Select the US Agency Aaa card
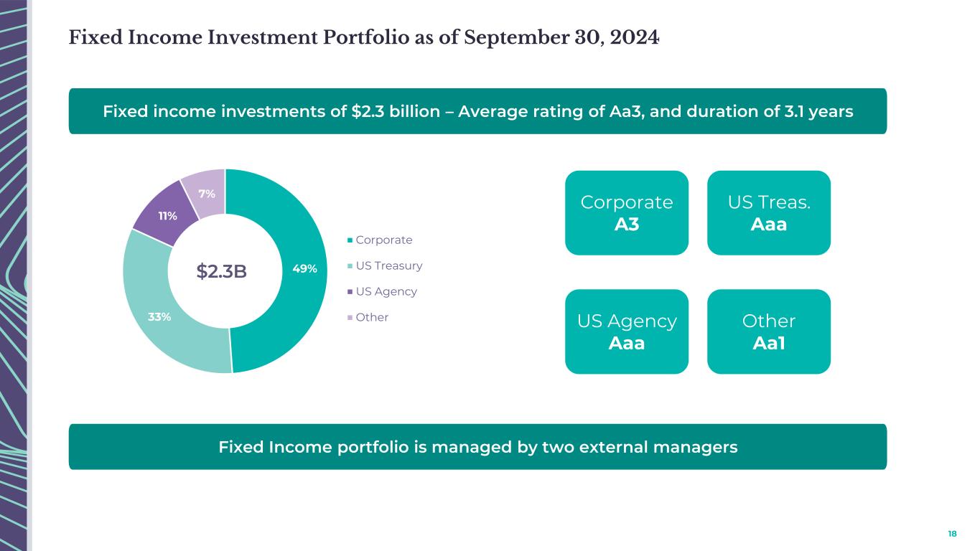This screenshot has width=980, height=551. (626, 331)
